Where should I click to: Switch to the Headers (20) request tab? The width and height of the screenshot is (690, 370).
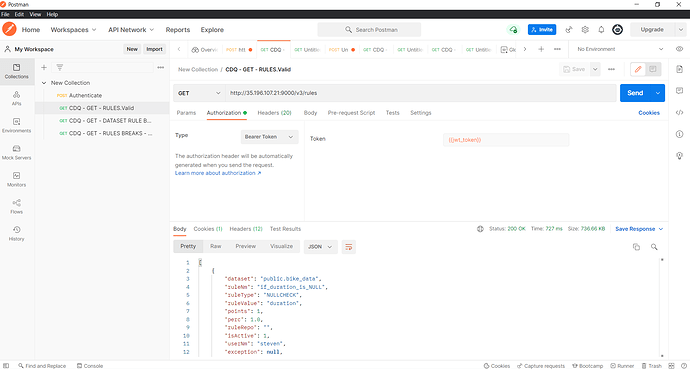(x=274, y=113)
